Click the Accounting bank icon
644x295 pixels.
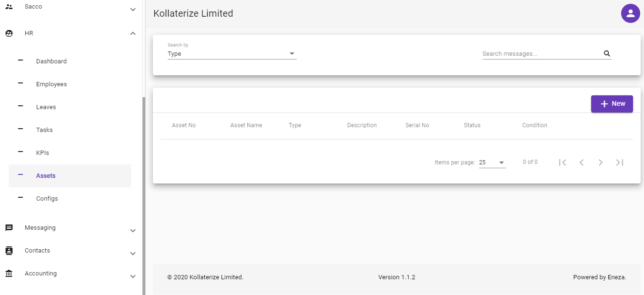[9, 274]
